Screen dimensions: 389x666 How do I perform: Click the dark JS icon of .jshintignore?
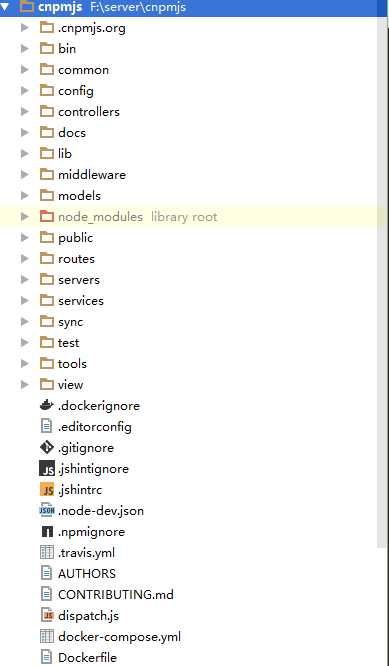[x=47, y=468]
